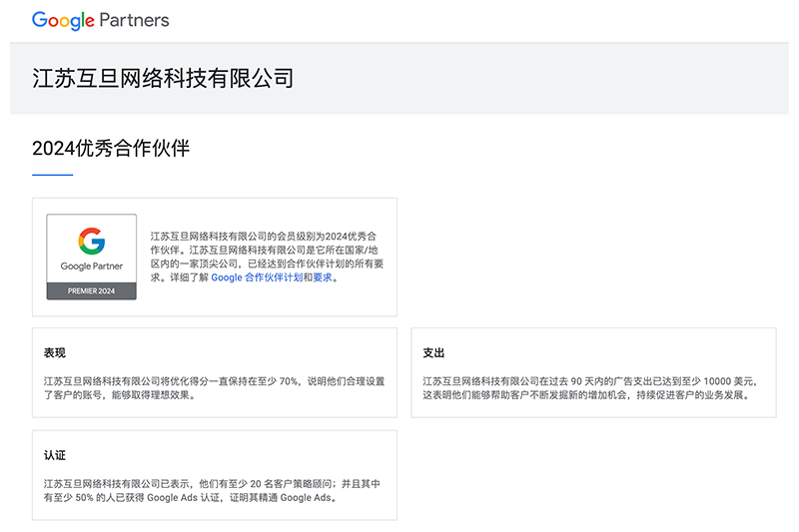Screen dimensions: 799x532
Task: Click the 'Google Partner' text inside badge
Action: point(91,266)
